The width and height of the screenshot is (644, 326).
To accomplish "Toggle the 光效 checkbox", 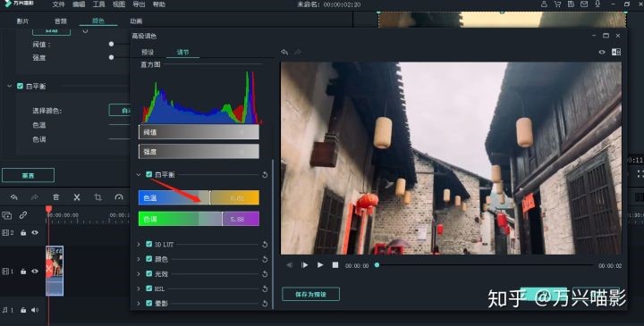I will (x=149, y=273).
